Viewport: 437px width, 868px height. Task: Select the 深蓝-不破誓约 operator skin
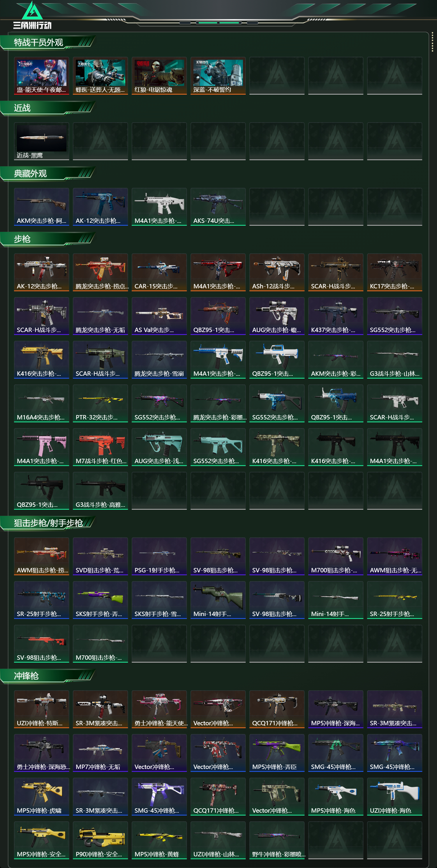[218, 75]
